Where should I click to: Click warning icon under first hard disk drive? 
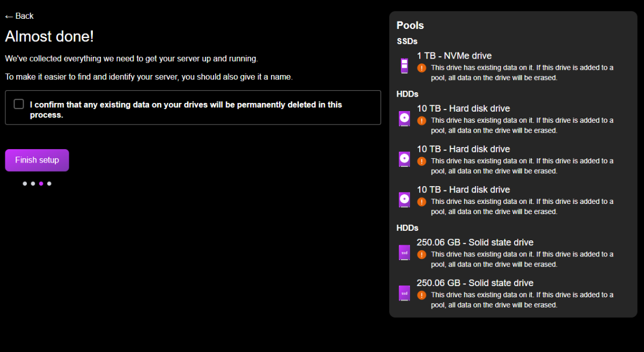422,120
